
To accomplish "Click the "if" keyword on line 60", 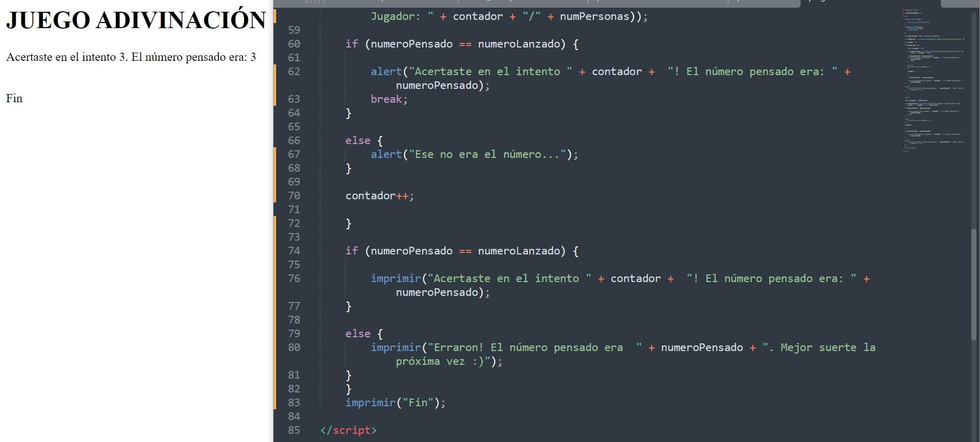I will pos(352,44).
